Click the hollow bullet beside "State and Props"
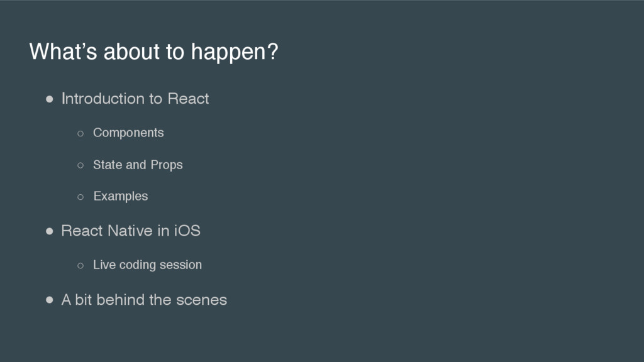This screenshot has width=644, height=362. pos(80,165)
